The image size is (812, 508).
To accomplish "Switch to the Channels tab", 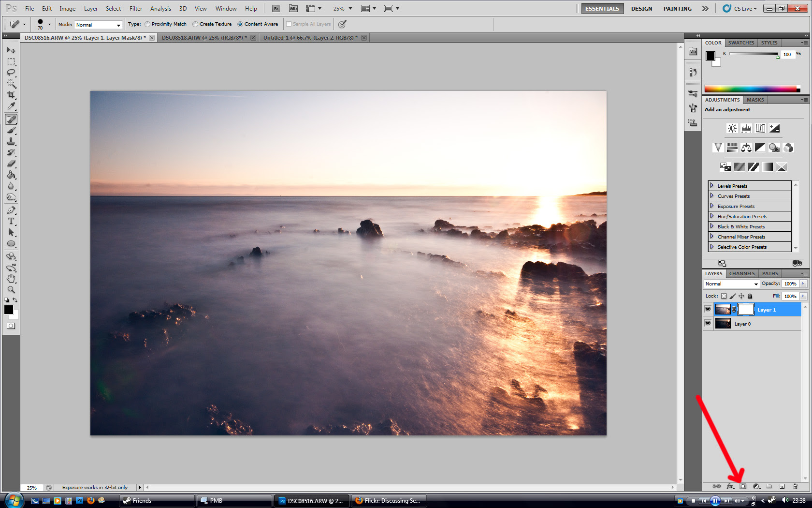I will click(742, 273).
